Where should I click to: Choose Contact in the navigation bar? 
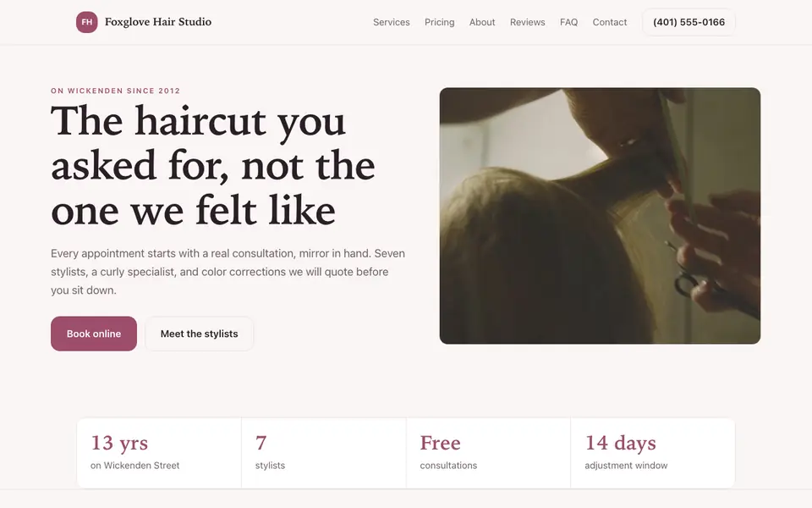[x=609, y=22]
